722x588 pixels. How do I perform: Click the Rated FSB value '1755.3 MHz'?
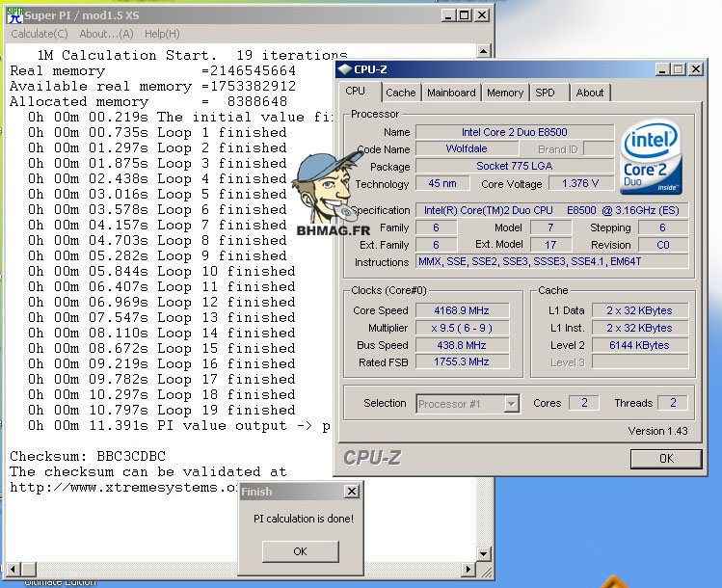(463, 361)
